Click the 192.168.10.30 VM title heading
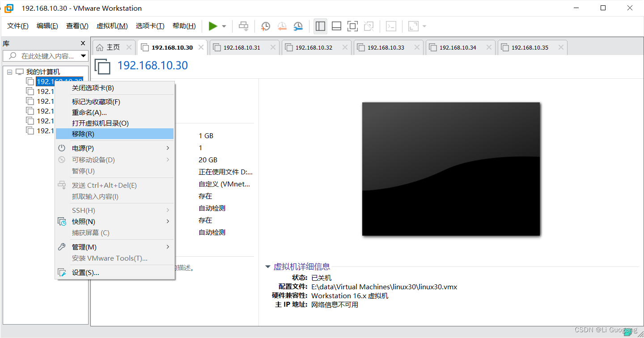The height and width of the screenshot is (338, 644). coord(153,66)
